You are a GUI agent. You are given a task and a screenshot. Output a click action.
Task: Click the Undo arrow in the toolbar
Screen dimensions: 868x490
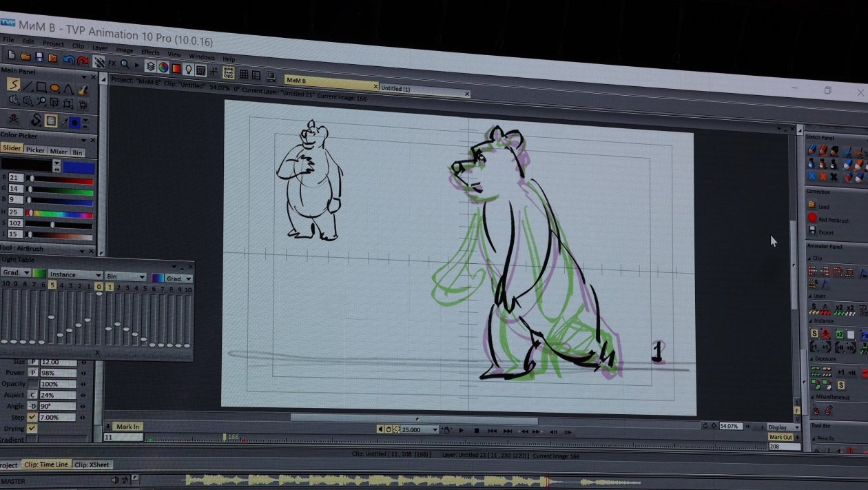click(x=69, y=59)
